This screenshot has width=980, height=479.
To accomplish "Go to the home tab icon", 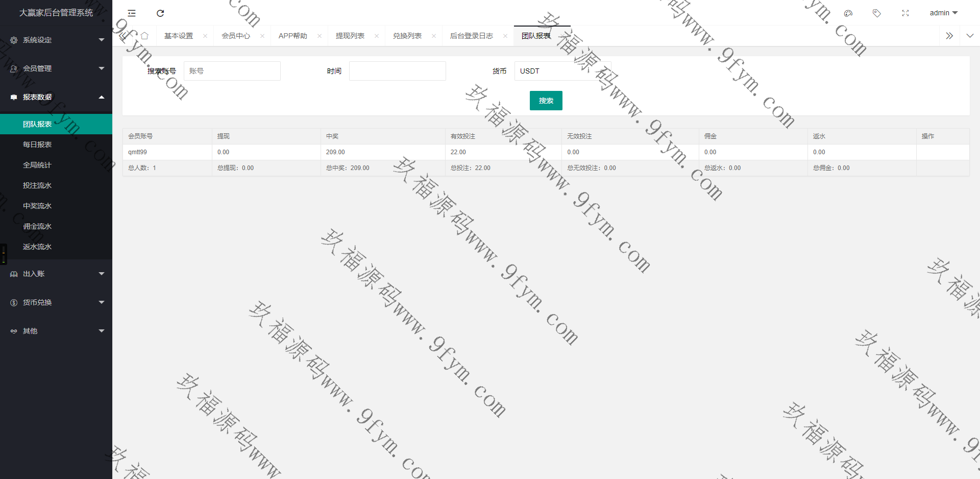I will pos(144,36).
